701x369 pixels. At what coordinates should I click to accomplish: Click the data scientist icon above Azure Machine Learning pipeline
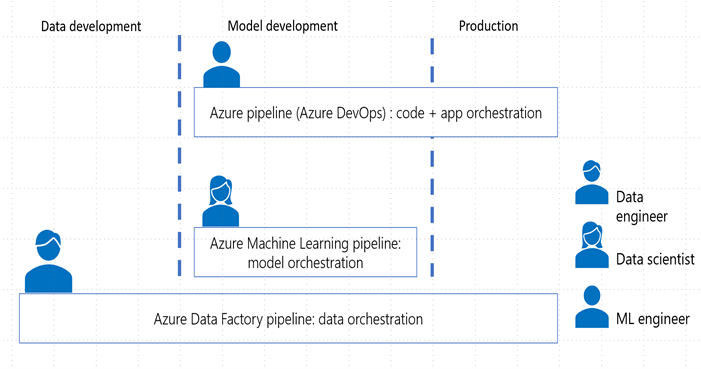pos(220,201)
